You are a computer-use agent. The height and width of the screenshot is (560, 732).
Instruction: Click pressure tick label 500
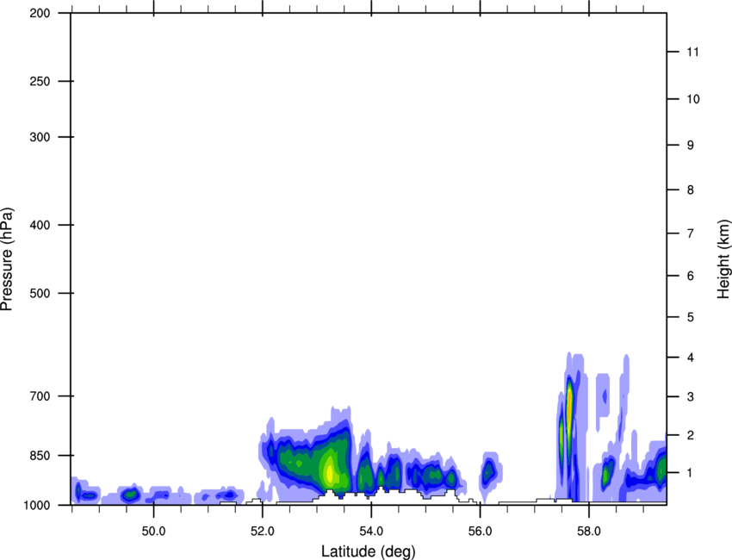40,293
